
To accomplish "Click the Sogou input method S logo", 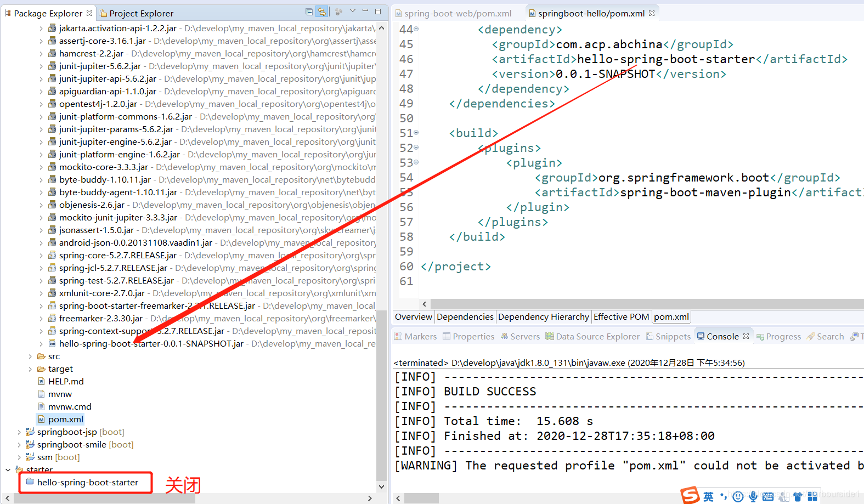I will [690, 495].
